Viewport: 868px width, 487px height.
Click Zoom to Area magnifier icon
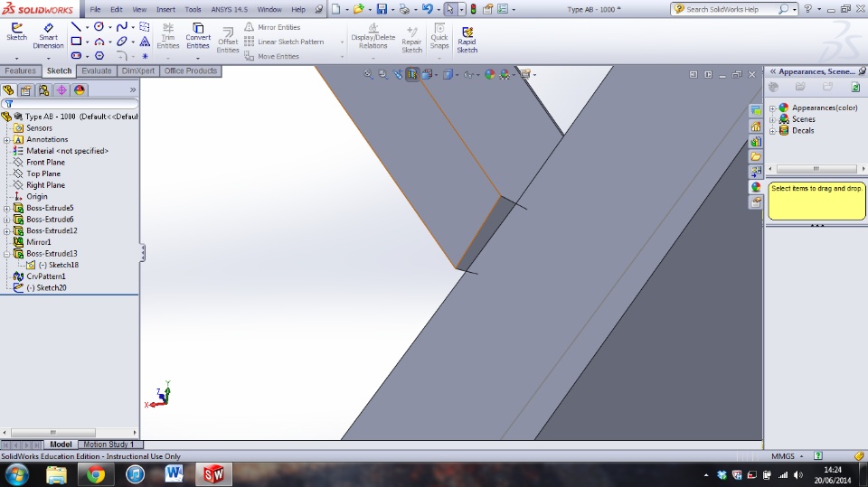point(382,74)
